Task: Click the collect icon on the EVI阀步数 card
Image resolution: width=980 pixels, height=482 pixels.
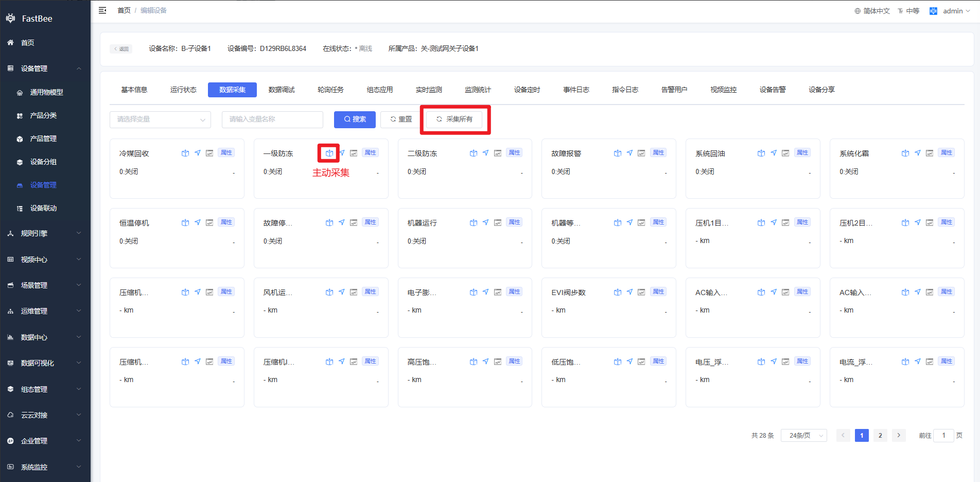Action: pos(617,292)
